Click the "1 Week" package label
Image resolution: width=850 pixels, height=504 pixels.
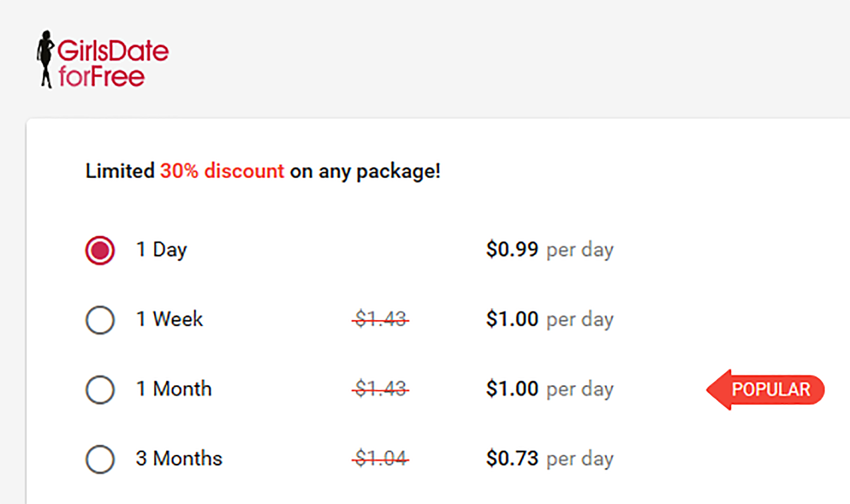[170, 319]
